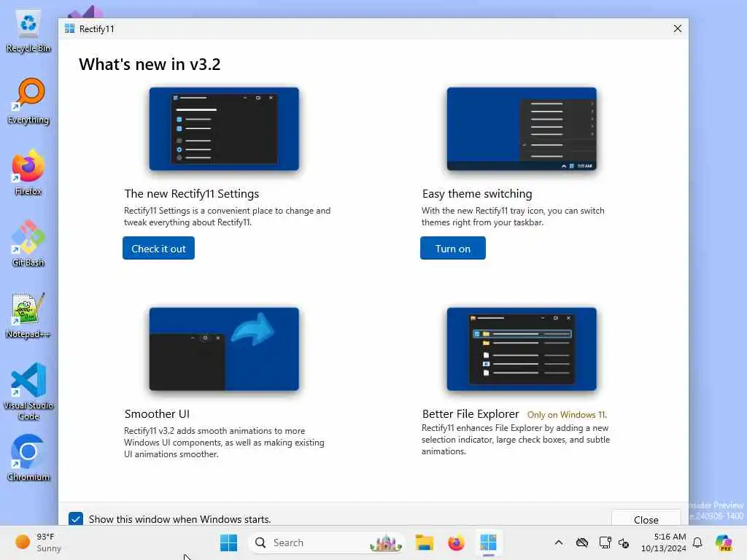Open the notifications bell icon
The width and height of the screenshot is (747, 560).
[x=697, y=542]
